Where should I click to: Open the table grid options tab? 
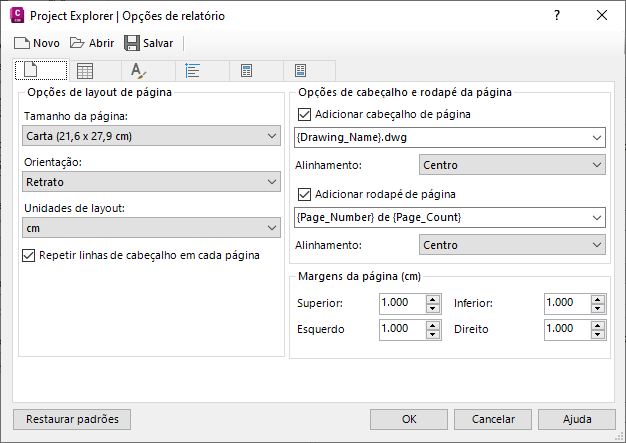(x=86, y=70)
